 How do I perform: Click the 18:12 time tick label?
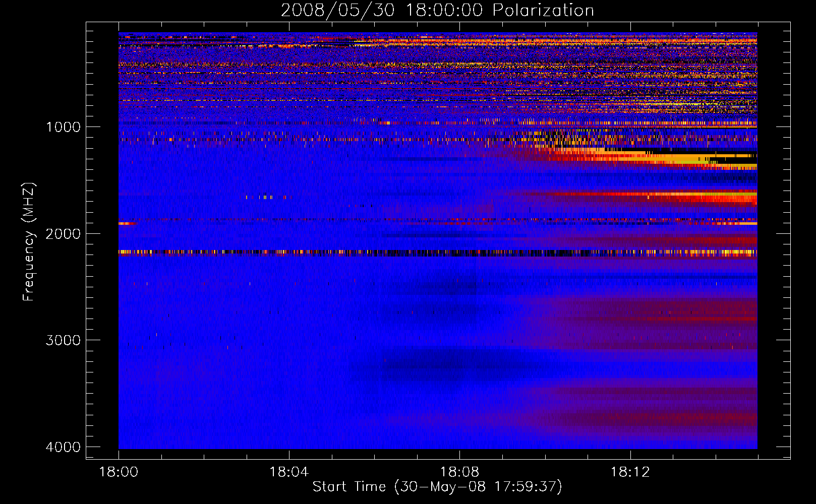630,472
